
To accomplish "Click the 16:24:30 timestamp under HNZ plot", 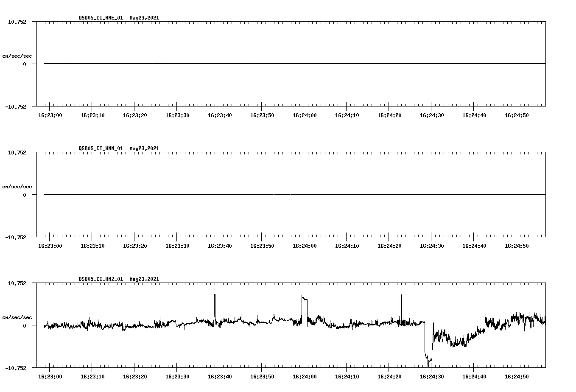I will pos(432,376).
